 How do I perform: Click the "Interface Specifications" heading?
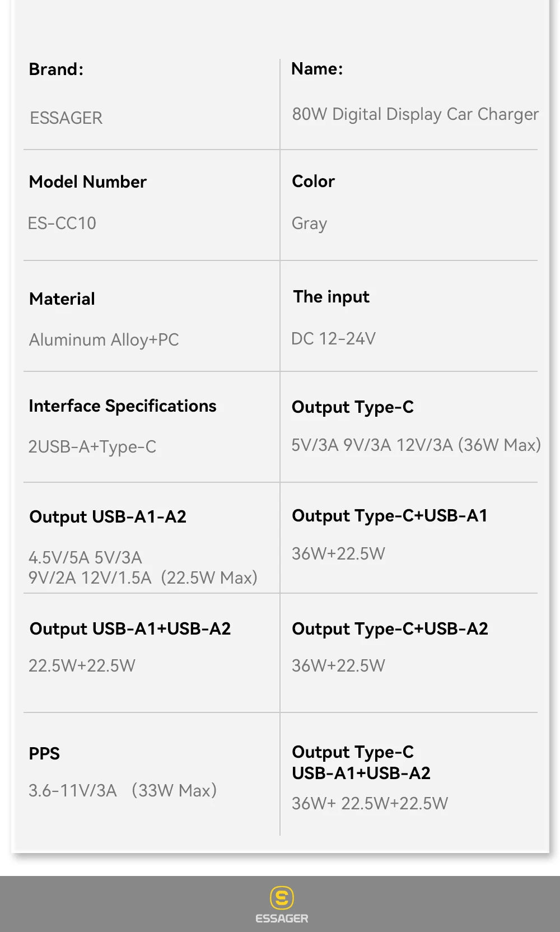point(123,406)
